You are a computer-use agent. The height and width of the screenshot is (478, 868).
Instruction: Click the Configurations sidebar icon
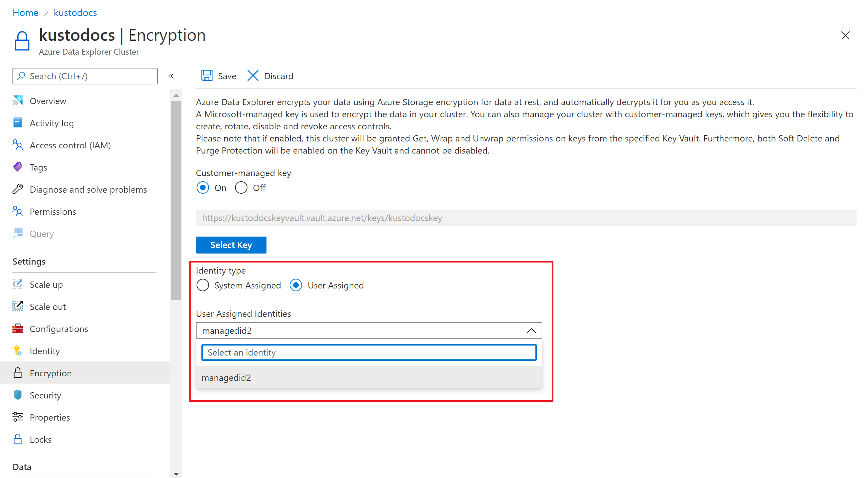point(18,328)
